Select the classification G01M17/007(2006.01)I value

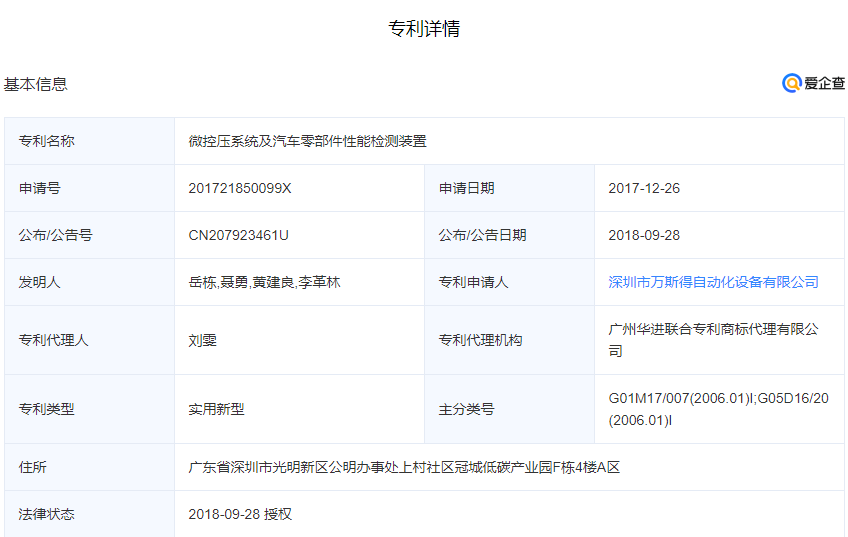click(681, 399)
